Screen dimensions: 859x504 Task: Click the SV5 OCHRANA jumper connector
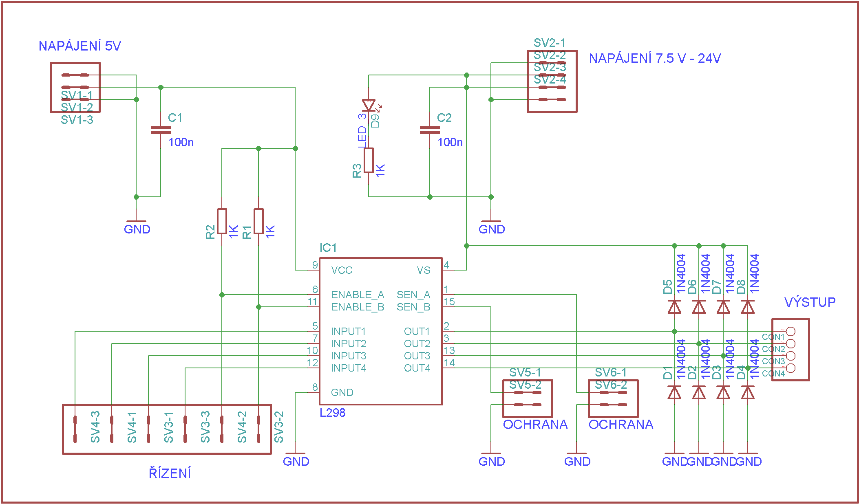point(528,398)
